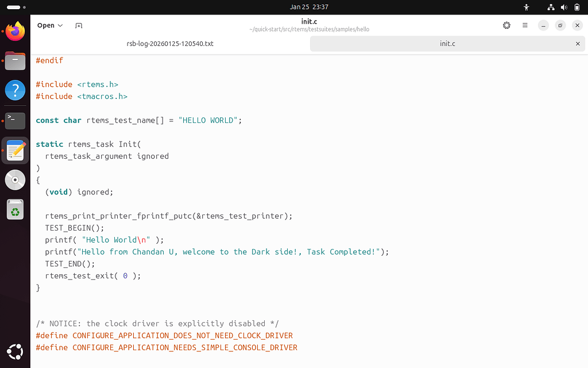Image resolution: width=588 pixels, height=368 pixels.
Task: Click rtems_print_printer_fprintf_putc line
Action: point(169,216)
